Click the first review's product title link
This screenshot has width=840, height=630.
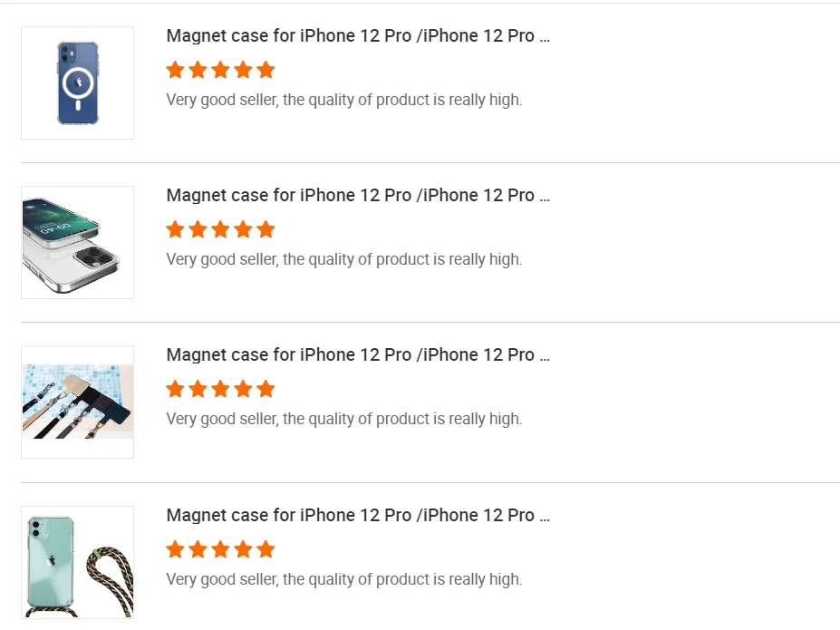[358, 36]
